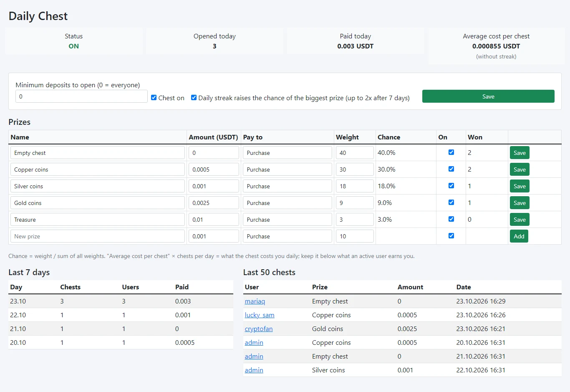Focus the Minimum deposits to open field
Screen dimensions: 570x392
(x=81, y=96)
